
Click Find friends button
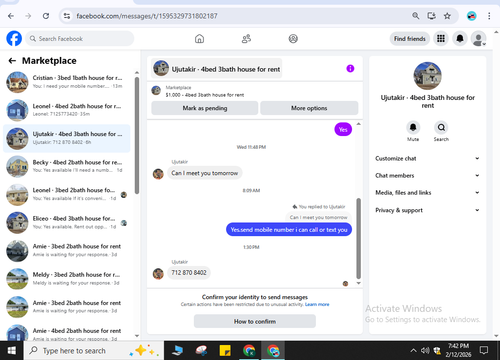tap(410, 39)
